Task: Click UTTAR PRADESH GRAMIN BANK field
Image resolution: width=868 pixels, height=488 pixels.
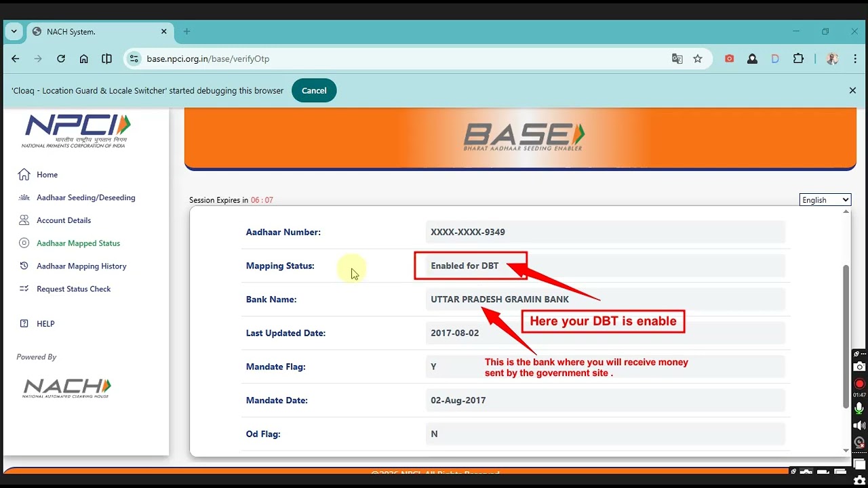Action: coord(606,300)
